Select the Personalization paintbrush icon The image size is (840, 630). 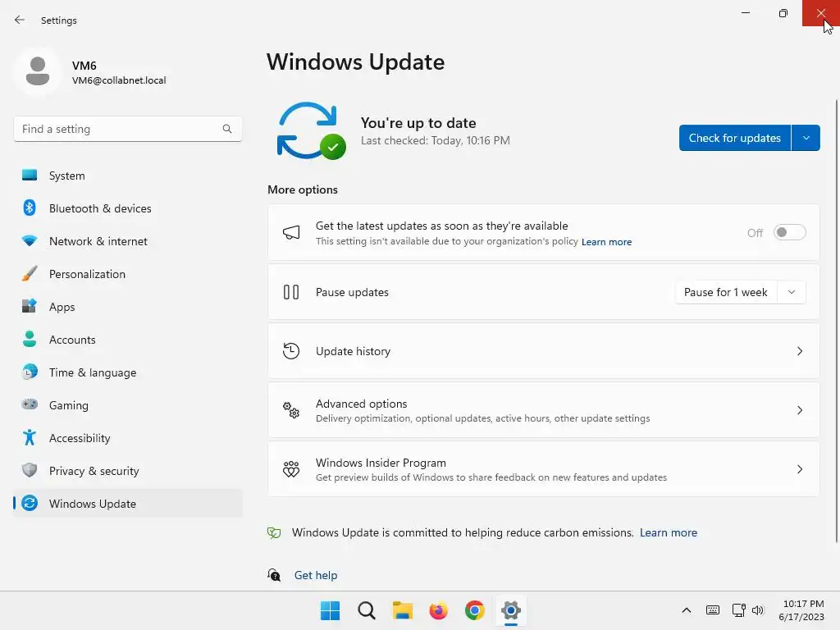(30, 274)
